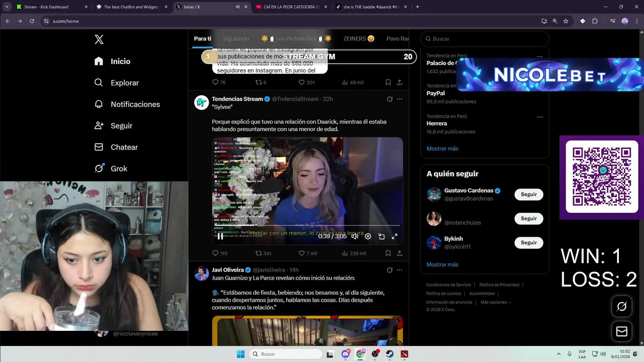
Task: Mute audio on the Inicio / X tab
Action: pos(237,7)
